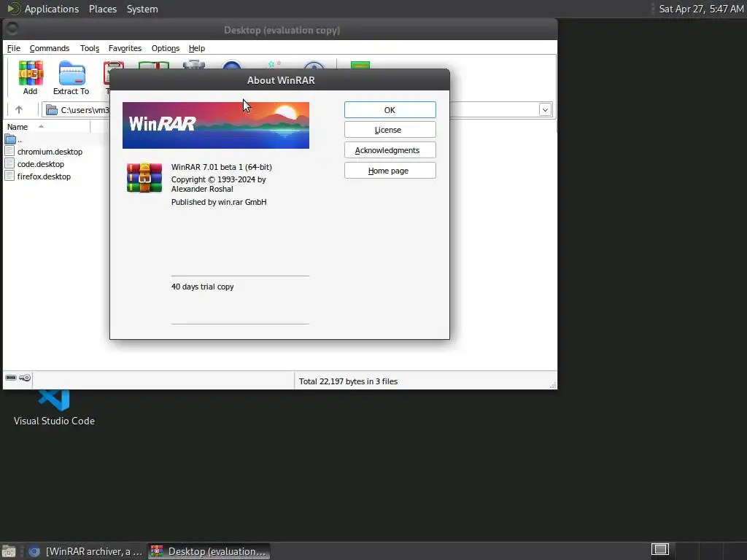Click the key icon in status bar
This screenshot has width=747, height=560.
25,378
